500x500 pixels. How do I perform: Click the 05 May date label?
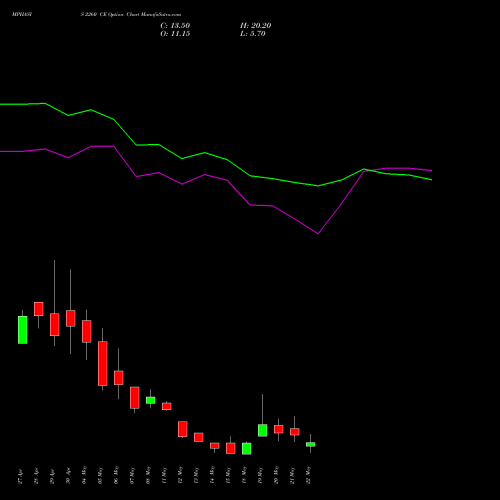pos(100,475)
